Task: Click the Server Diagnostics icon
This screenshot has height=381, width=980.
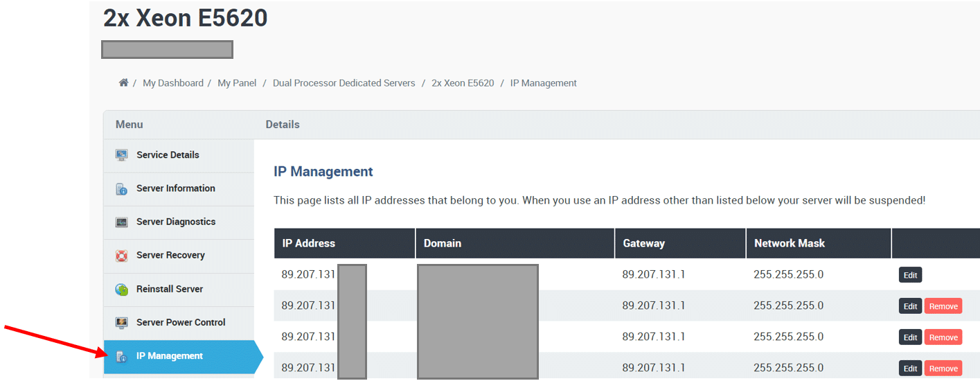Action: click(122, 222)
